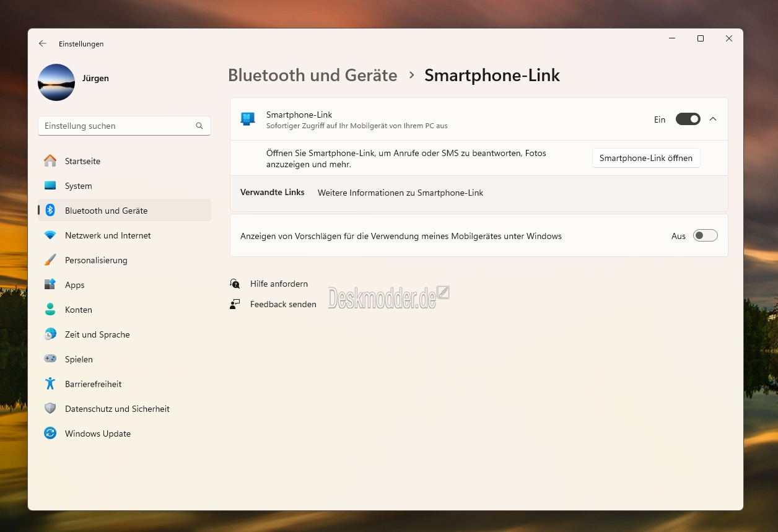Click the Zeit und Sprache globe icon
Image resolution: width=778 pixels, height=532 pixels.
pyautogui.click(x=50, y=334)
